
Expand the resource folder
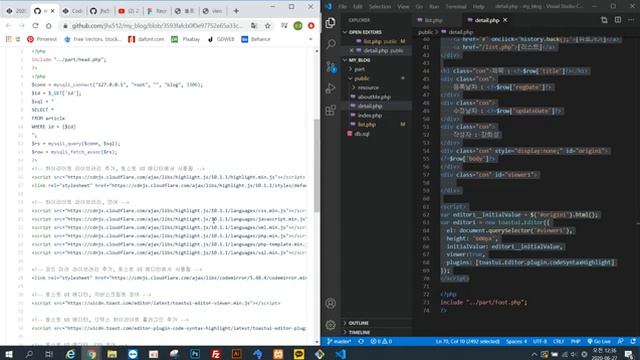[x=365, y=87]
